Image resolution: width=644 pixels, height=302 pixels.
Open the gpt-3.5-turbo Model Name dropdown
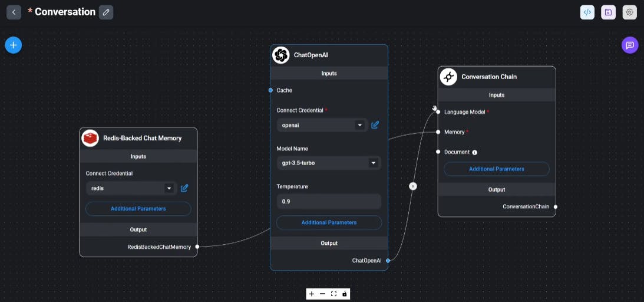tap(372, 163)
